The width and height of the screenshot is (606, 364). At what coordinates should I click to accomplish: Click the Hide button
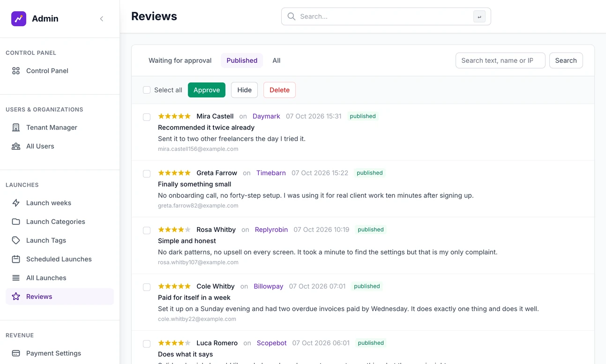point(244,90)
